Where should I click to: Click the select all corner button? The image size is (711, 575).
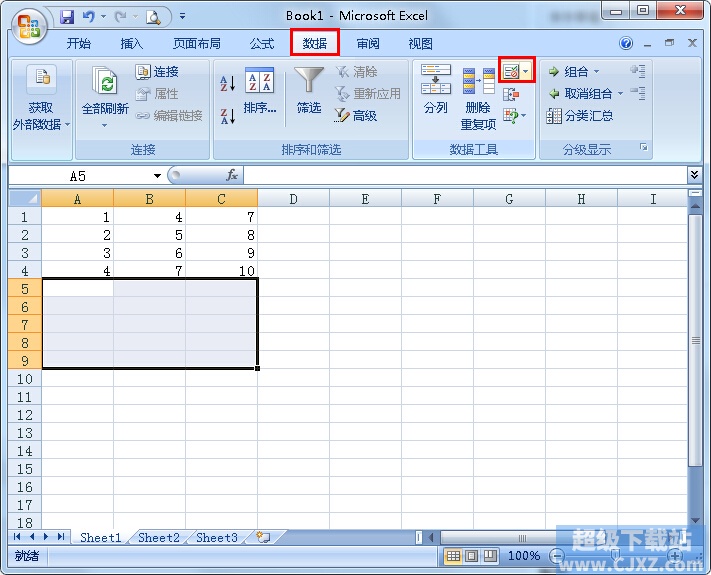(25, 199)
